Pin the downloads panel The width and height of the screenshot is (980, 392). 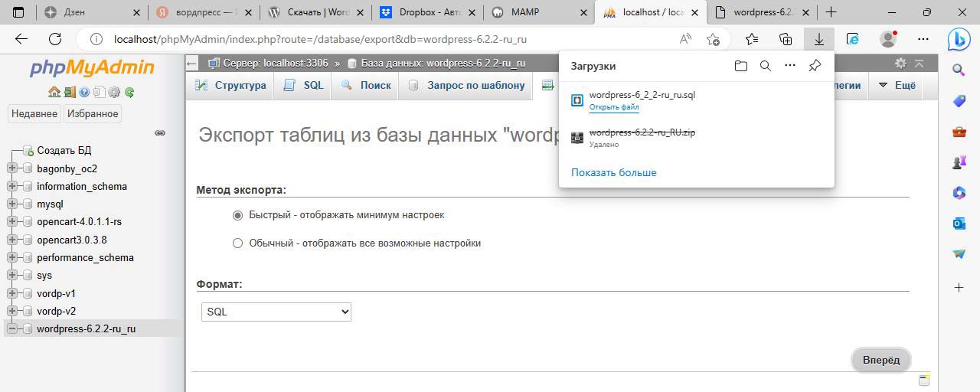pyautogui.click(x=815, y=66)
